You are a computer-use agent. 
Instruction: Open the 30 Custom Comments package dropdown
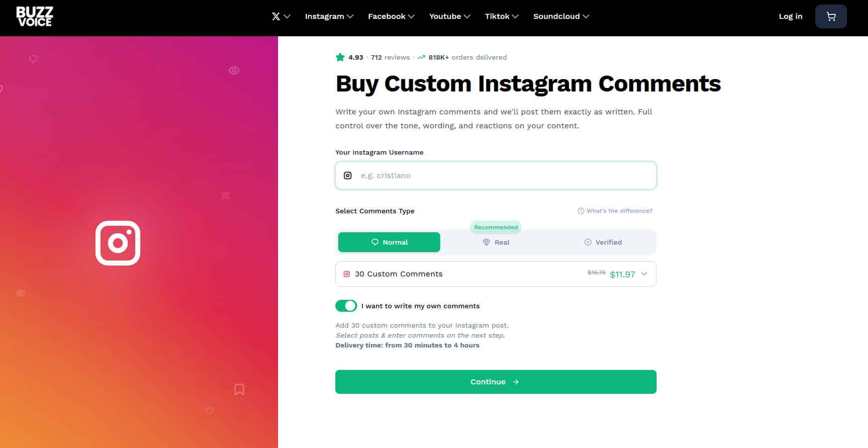click(x=496, y=274)
